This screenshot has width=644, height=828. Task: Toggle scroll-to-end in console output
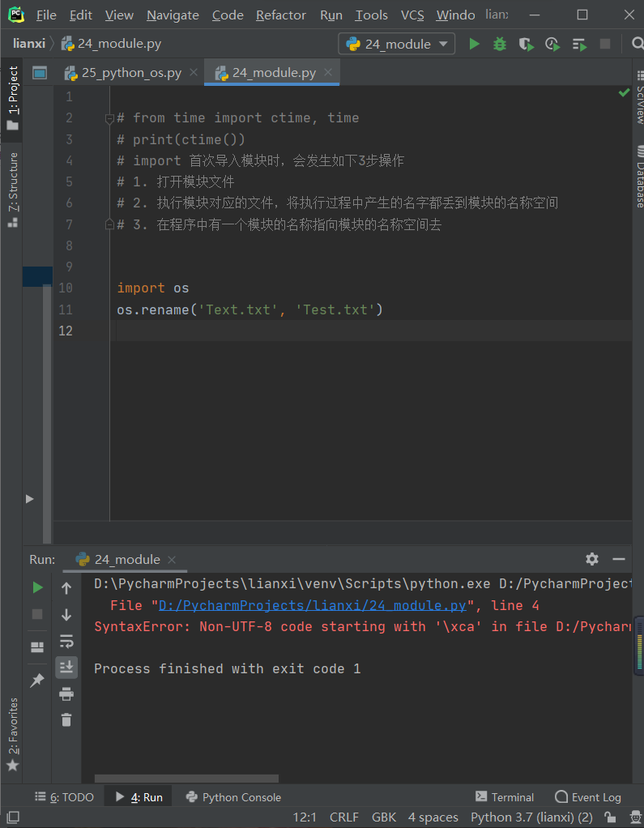pos(66,665)
